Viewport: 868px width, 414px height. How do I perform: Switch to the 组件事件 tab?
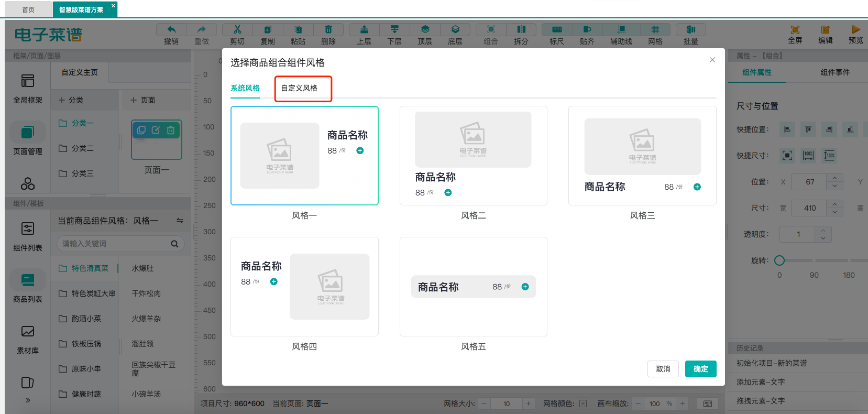click(x=835, y=72)
